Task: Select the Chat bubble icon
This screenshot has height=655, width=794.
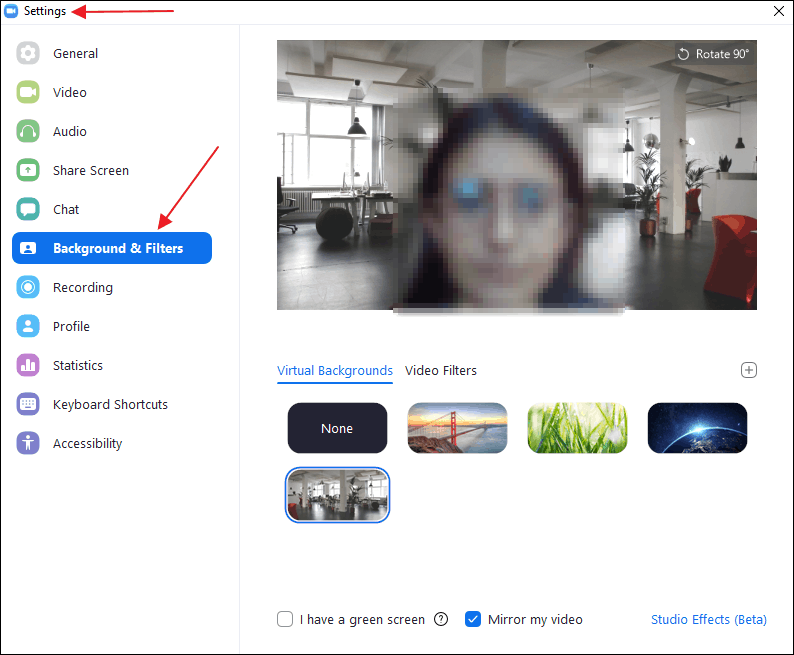Action: click(28, 209)
